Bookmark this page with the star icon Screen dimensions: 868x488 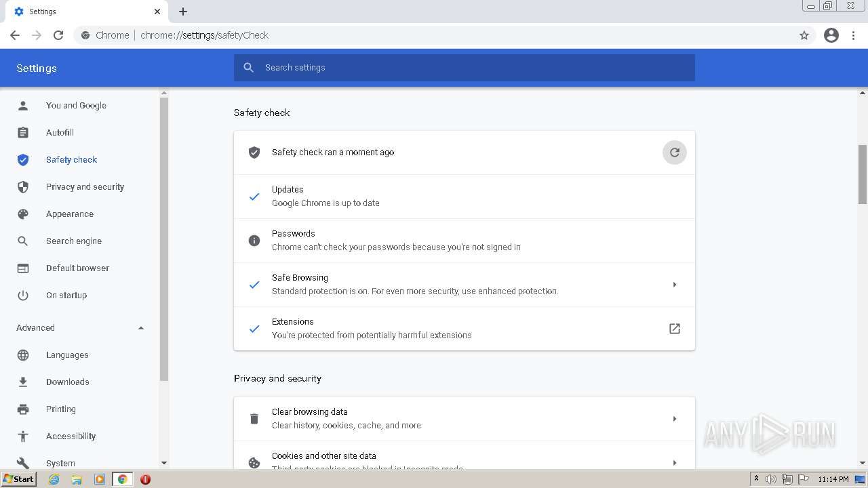(804, 35)
